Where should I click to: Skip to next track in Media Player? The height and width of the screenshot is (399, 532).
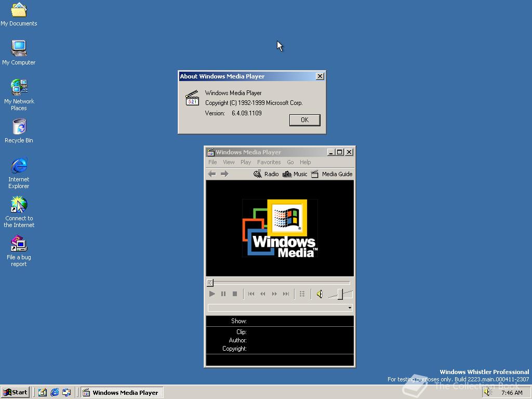(x=286, y=294)
